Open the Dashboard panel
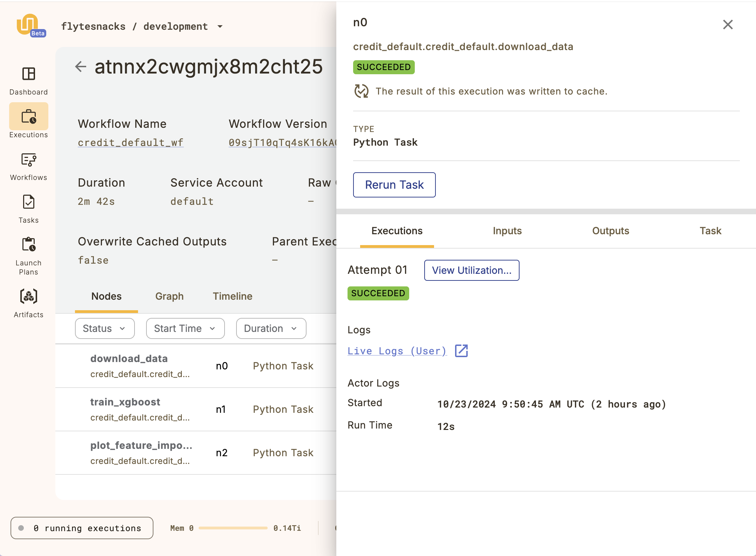756x556 pixels. [x=29, y=80]
